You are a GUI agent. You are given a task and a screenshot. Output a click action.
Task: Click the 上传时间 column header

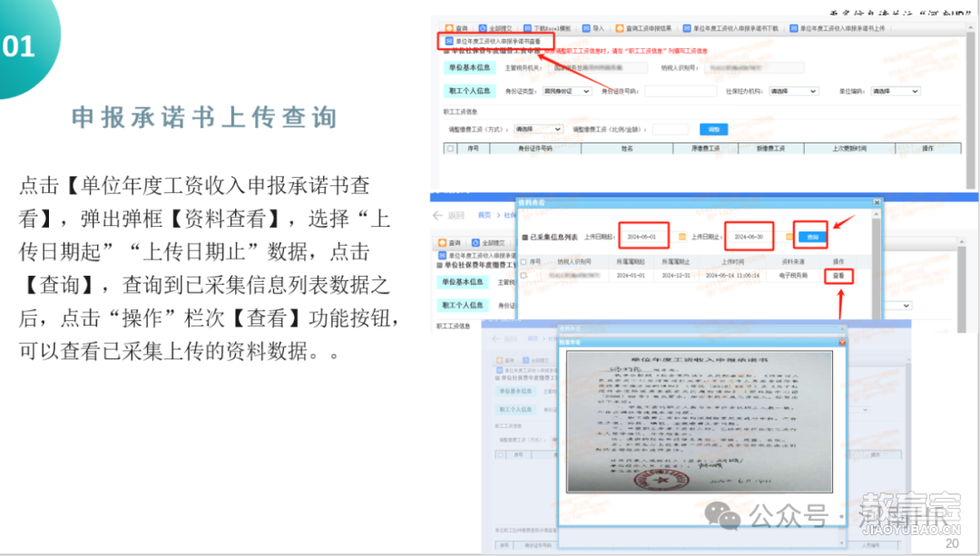pyautogui.click(x=732, y=262)
